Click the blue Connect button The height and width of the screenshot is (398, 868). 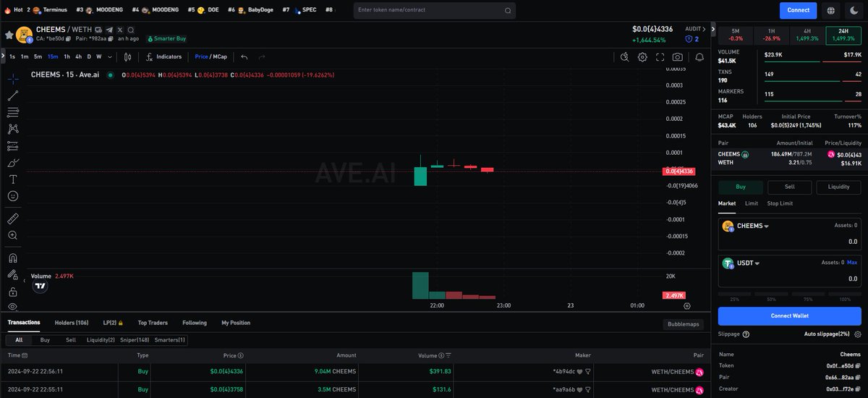pos(799,10)
